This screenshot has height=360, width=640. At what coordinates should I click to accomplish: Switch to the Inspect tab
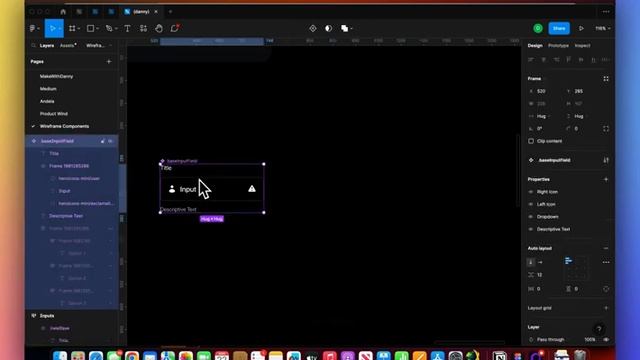[582, 46]
